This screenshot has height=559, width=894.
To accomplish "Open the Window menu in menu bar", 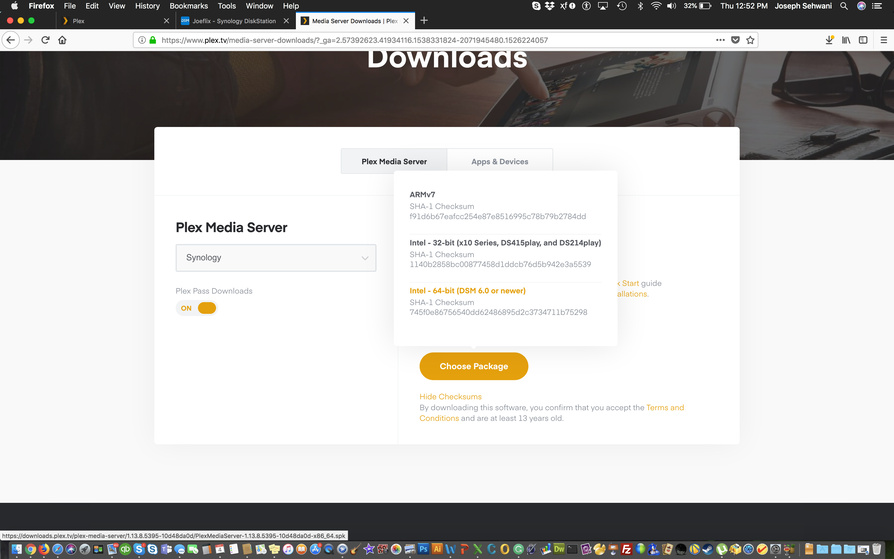I will (259, 6).
